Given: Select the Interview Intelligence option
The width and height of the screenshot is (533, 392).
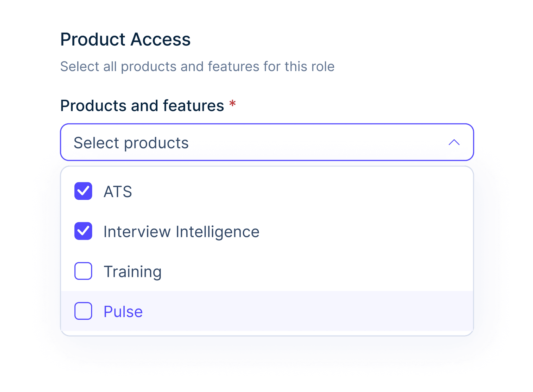Looking at the screenshot, I should (181, 232).
